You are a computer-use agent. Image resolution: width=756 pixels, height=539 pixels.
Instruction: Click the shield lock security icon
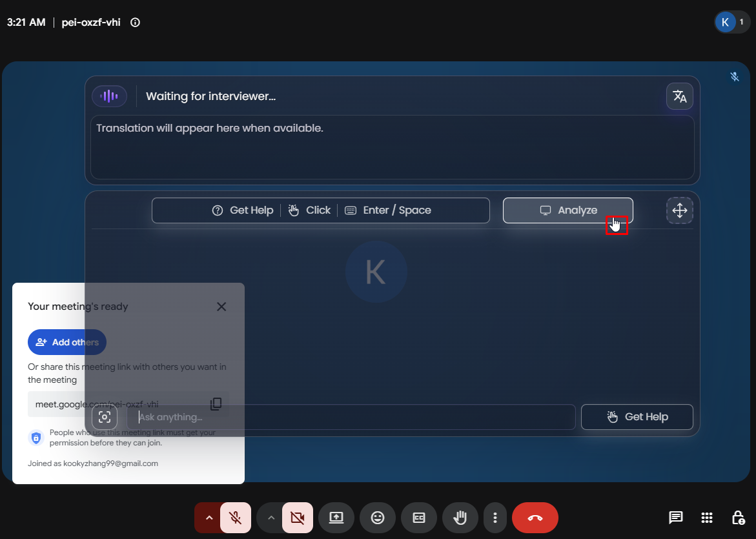36,438
